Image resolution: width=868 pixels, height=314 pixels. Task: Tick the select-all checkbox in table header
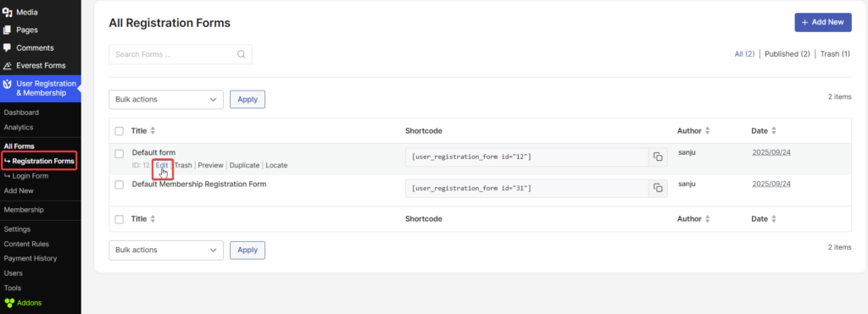(x=119, y=131)
